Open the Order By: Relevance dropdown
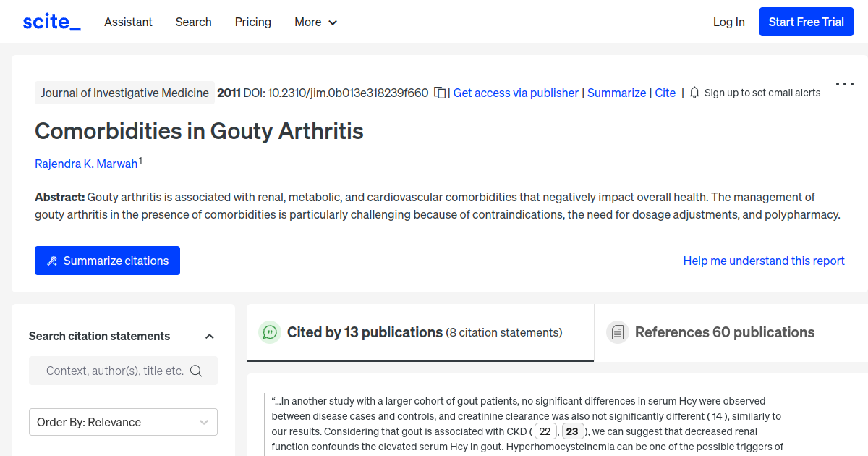 point(123,421)
